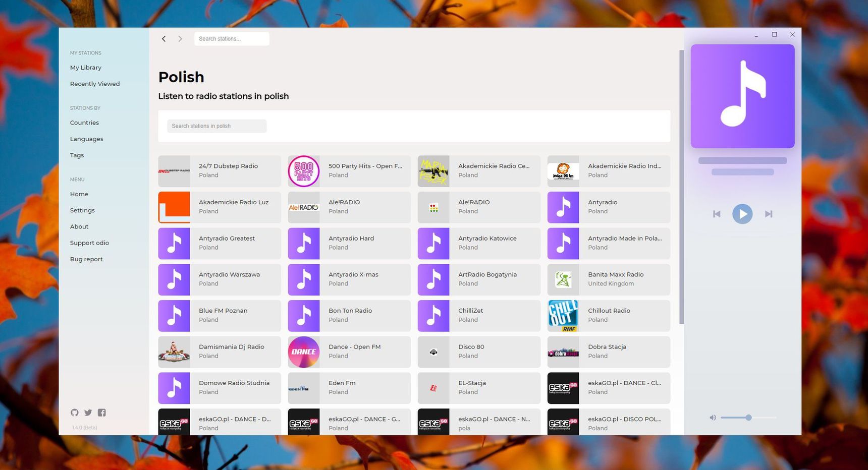Click the Akademickie Radio Luz orange logo
Screen dimensions: 868x470
(x=174, y=207)
